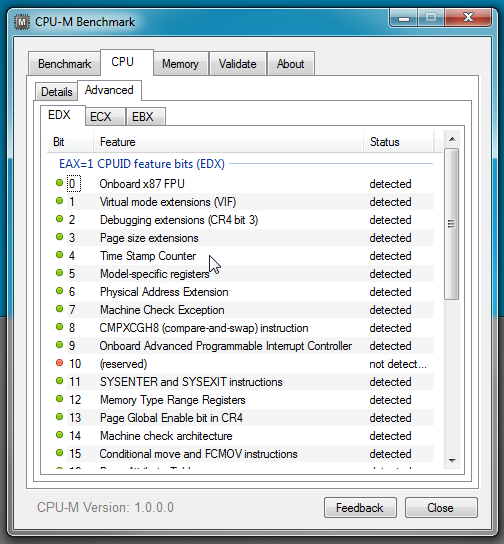Viewport: 504px width, 544px height.
Task: Click the CPU-M Version: 1.0.0.0 label
Action: pyautogui.click(x=105, y=508)
